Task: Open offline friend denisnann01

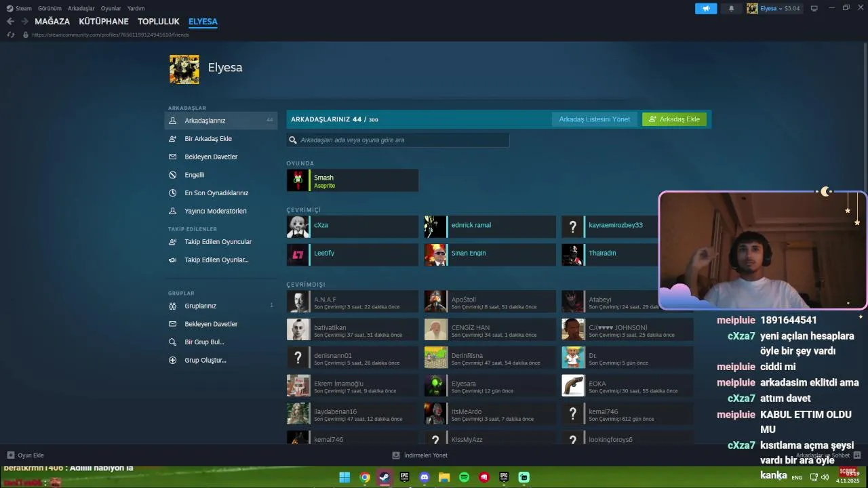Action: point(353,358)
